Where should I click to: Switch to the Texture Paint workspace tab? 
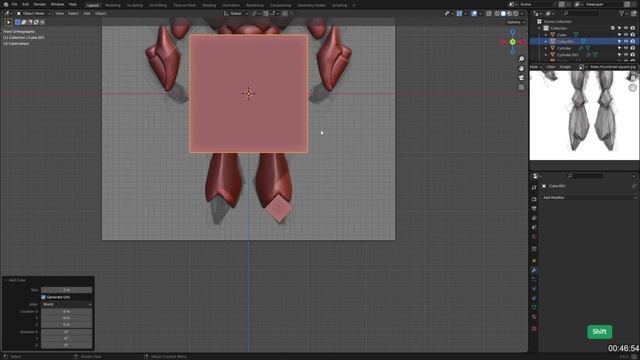coord(184,5)
